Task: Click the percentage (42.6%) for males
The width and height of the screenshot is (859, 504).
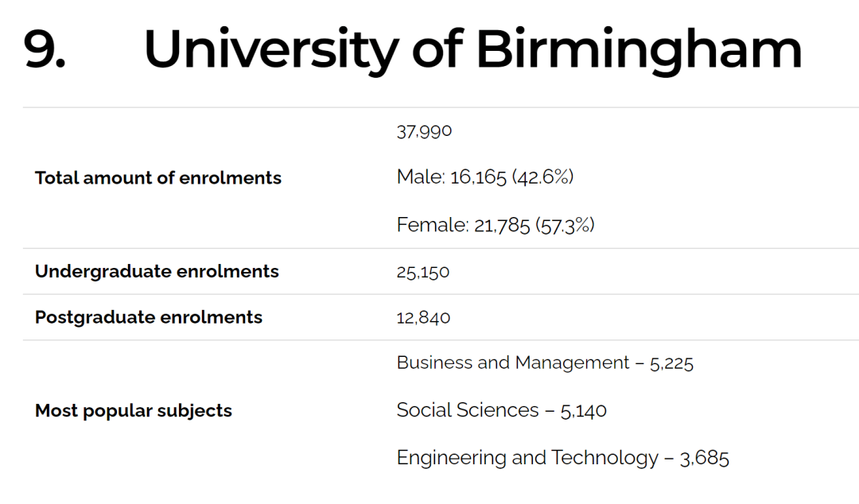Action: (543, 177)
